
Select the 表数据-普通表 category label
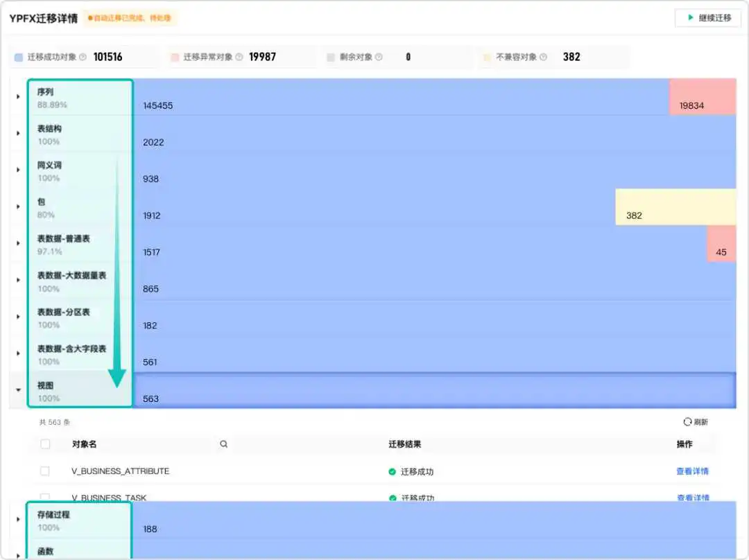pos(64,245)
